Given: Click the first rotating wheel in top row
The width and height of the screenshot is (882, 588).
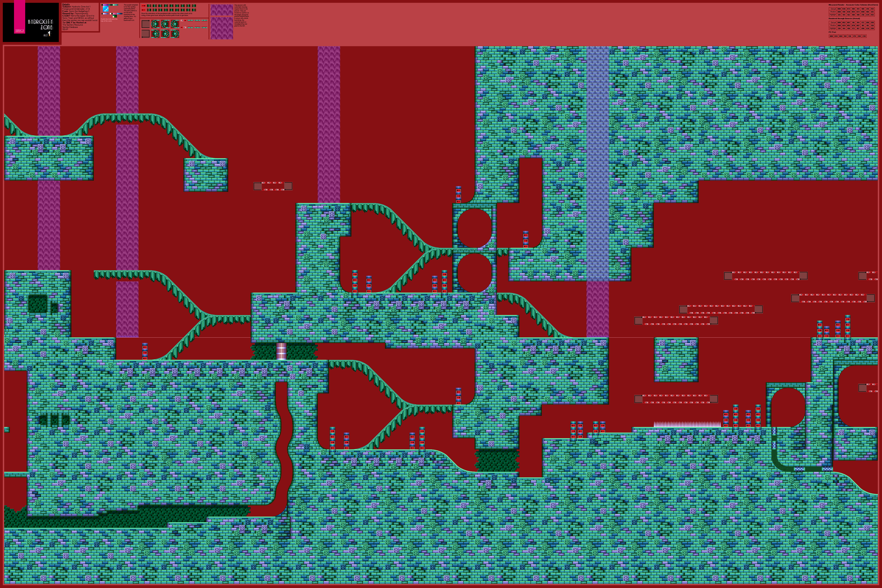Looking at the screenshot, I should (x=156, y=24).
